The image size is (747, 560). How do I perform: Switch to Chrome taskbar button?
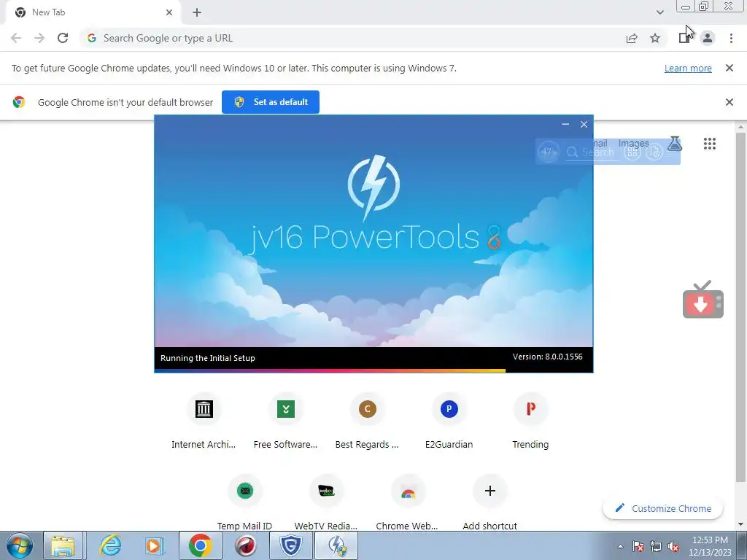pyautogui.click(x=200, y=545)
